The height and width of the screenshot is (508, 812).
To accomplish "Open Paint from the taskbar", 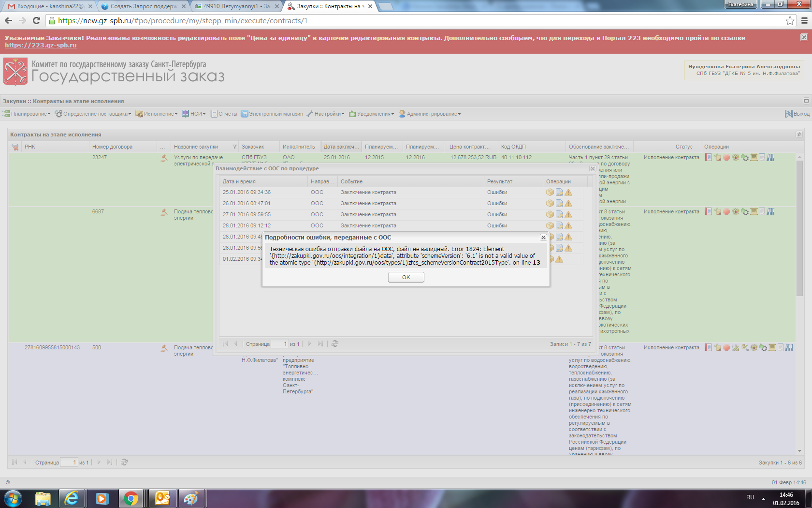I will pyautogui.click(x=192, y=498).
